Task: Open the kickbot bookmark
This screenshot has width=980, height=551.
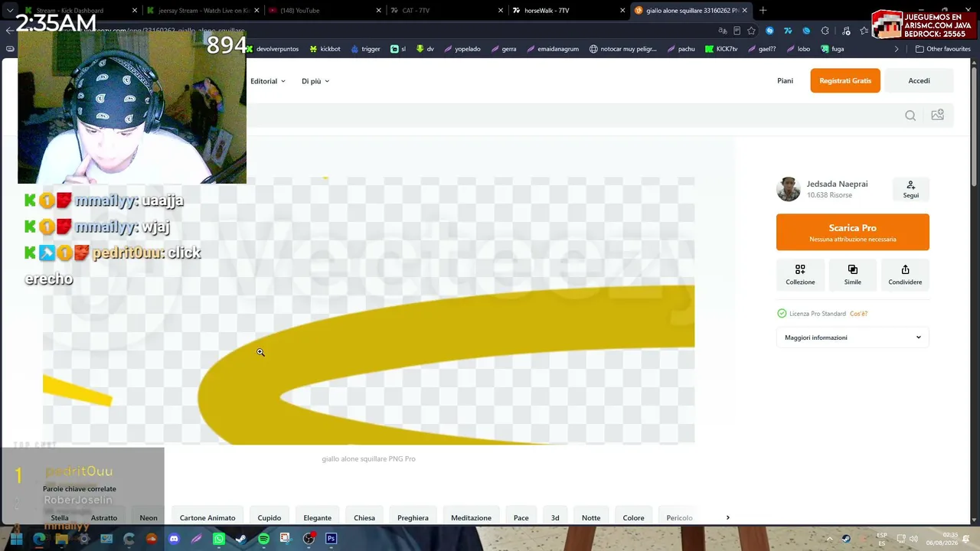Action: pyautogui.click(x=325, y=49)
